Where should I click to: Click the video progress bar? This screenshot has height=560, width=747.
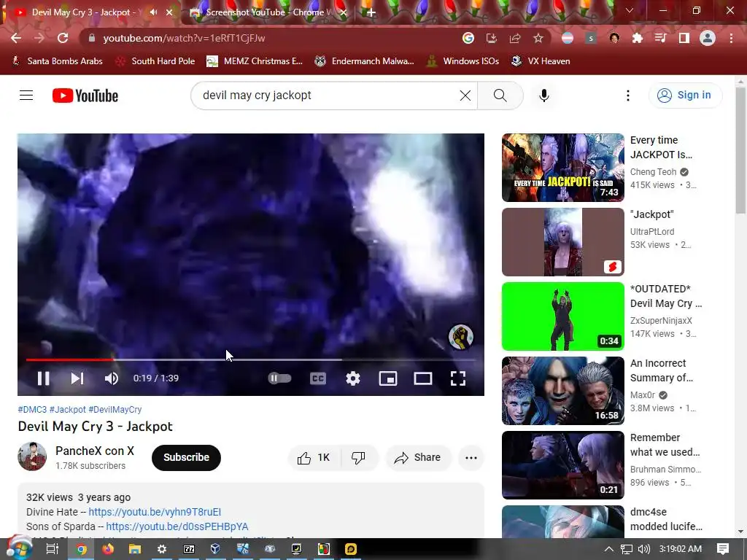coord(251,360)
